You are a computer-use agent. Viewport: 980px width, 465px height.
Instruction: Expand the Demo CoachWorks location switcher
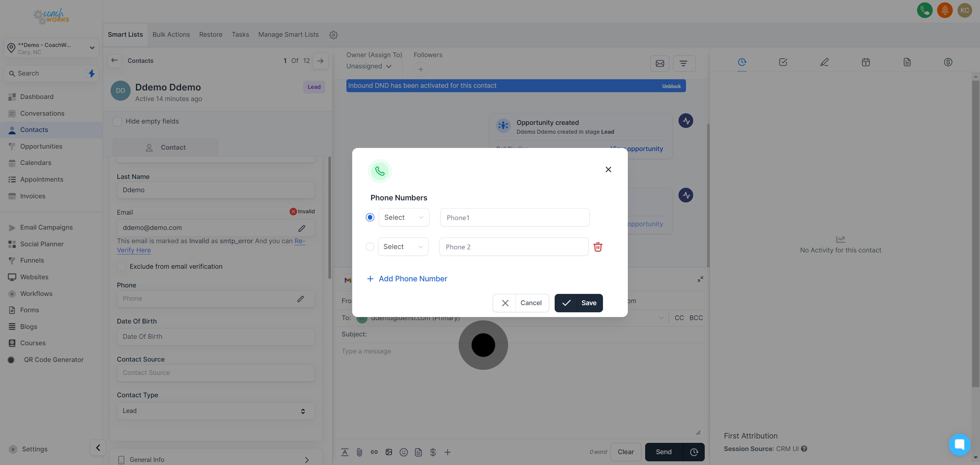coord(51,48)
